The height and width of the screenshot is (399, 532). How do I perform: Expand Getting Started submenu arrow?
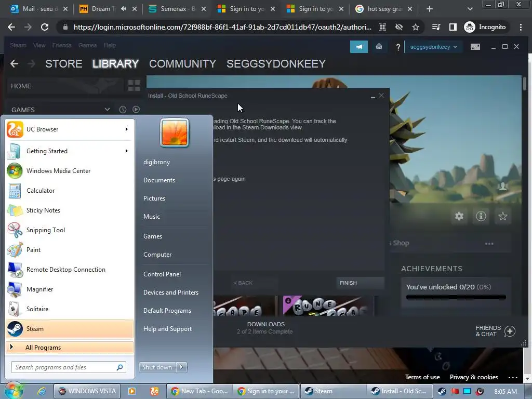[127, 151]
